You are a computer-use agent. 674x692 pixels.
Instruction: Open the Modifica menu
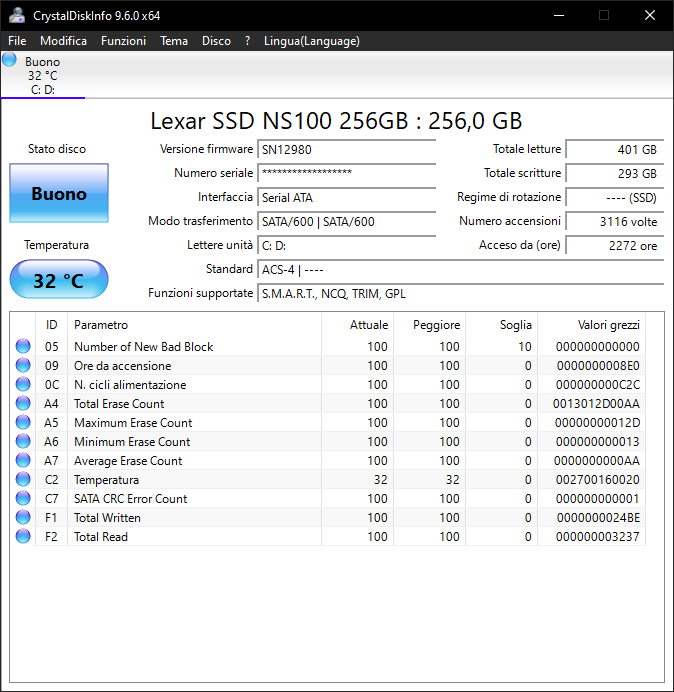click(64, 41)
